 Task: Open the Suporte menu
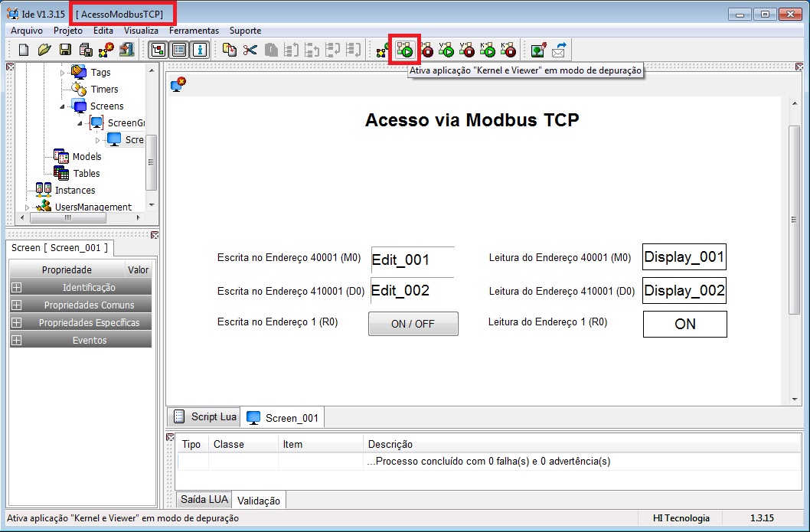246,31
